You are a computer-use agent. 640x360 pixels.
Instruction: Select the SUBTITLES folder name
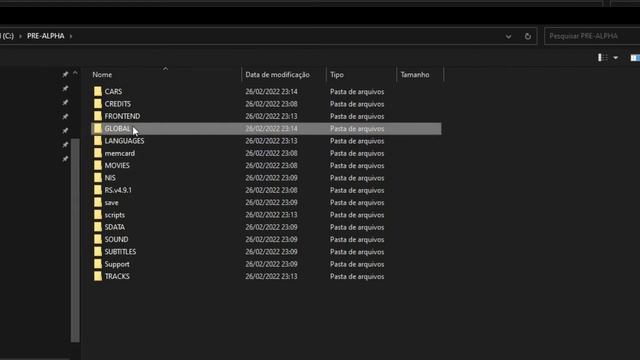[x=120, y=251]
